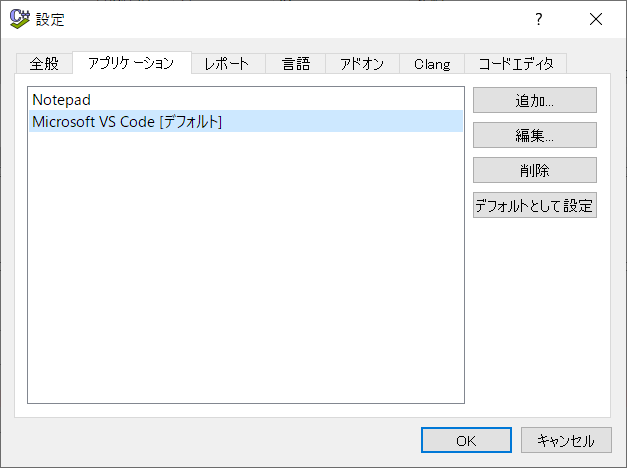The width and height of the screenshot is (627, 468).
Task: Select the Microsoft VS Code [デフォルト] entry
Action: 246,121
